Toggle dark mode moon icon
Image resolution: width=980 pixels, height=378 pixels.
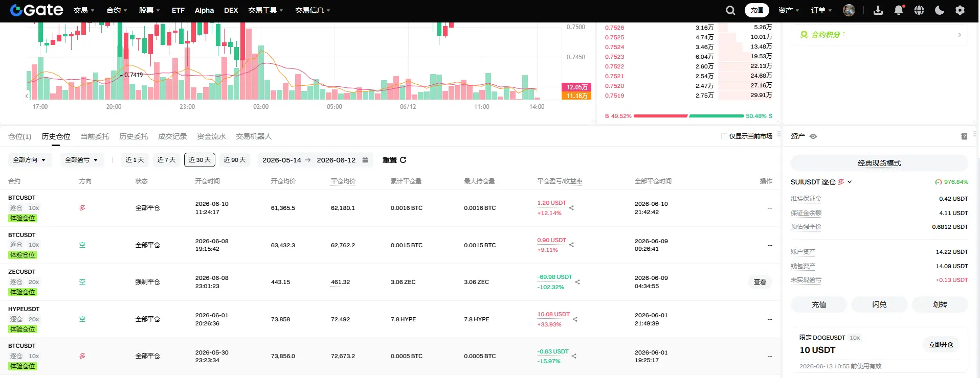tap(940, 10)
